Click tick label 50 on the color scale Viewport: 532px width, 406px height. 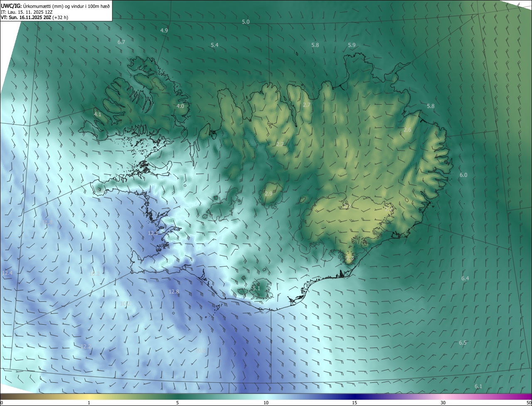coord(529,403)
